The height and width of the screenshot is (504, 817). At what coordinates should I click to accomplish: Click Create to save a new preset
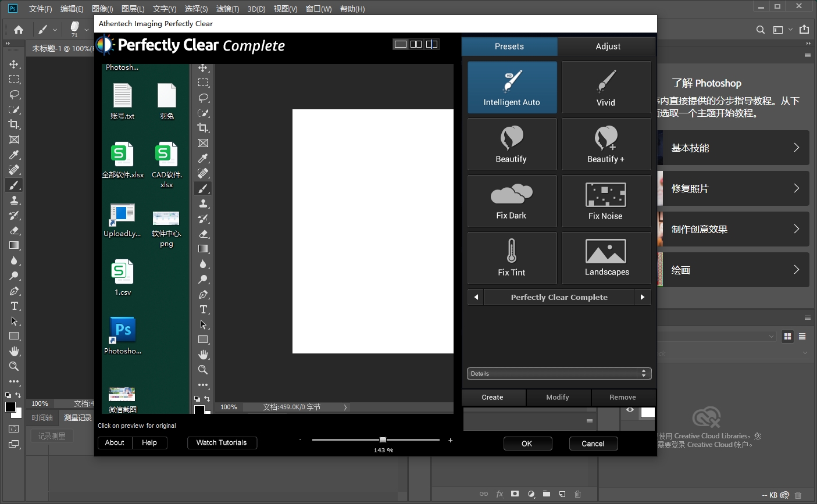[x=493, y=397]
